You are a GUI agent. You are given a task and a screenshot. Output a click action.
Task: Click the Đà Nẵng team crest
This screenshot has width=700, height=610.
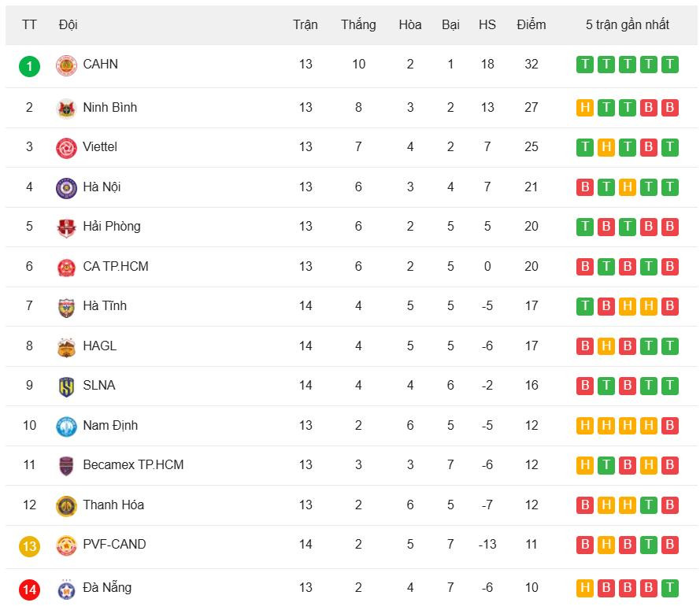tap(66, 589)
